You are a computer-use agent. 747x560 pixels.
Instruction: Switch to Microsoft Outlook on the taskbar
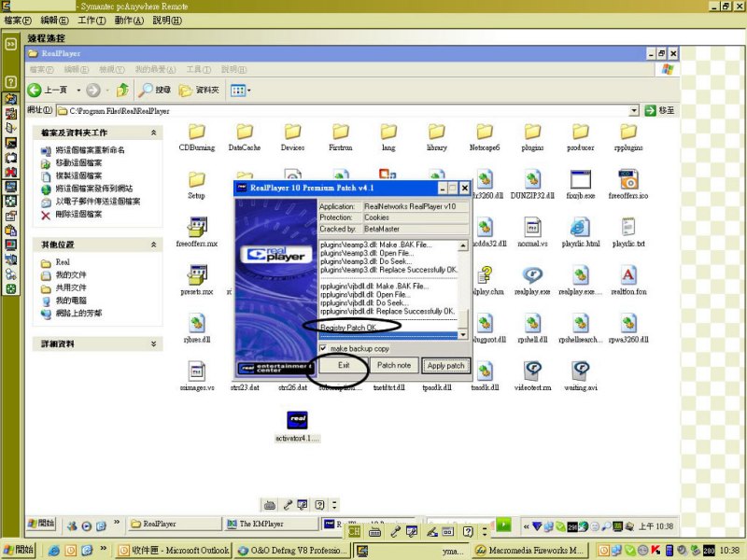(174, 551)
